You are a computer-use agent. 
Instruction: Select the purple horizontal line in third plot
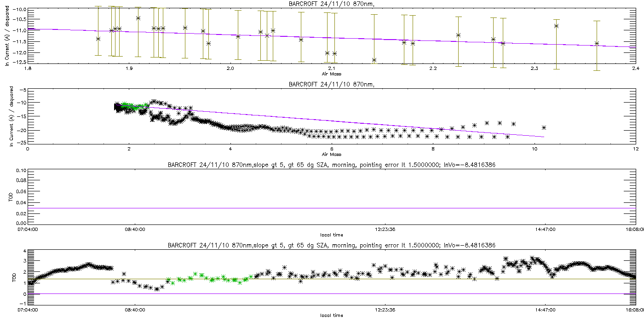(331, 208)
